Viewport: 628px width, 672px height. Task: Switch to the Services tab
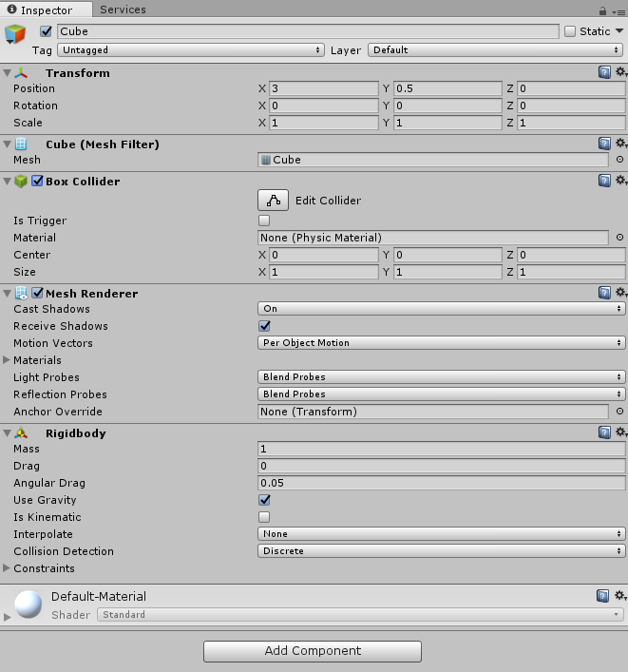(123, 10)
